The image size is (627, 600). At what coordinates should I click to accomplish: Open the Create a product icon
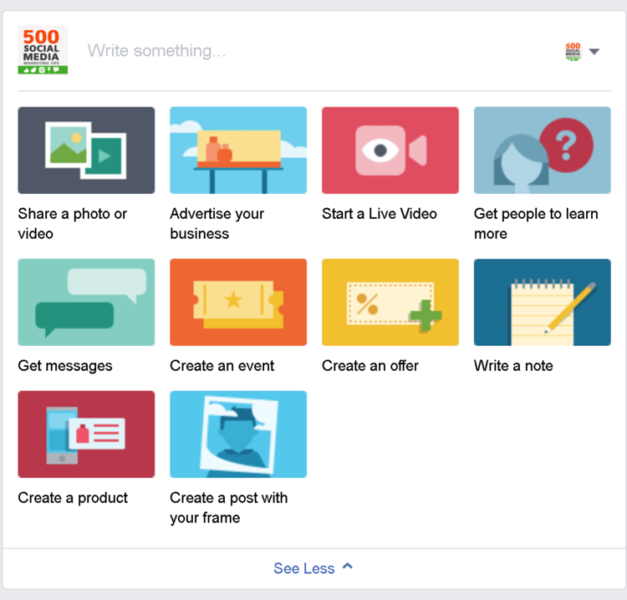86,434
